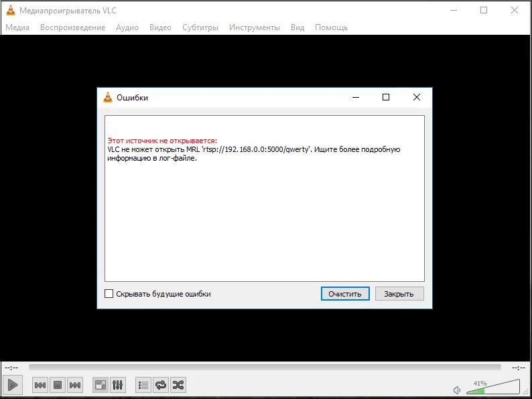Click the Закрыть button
The image size is (532, 399).
point(399,294)
